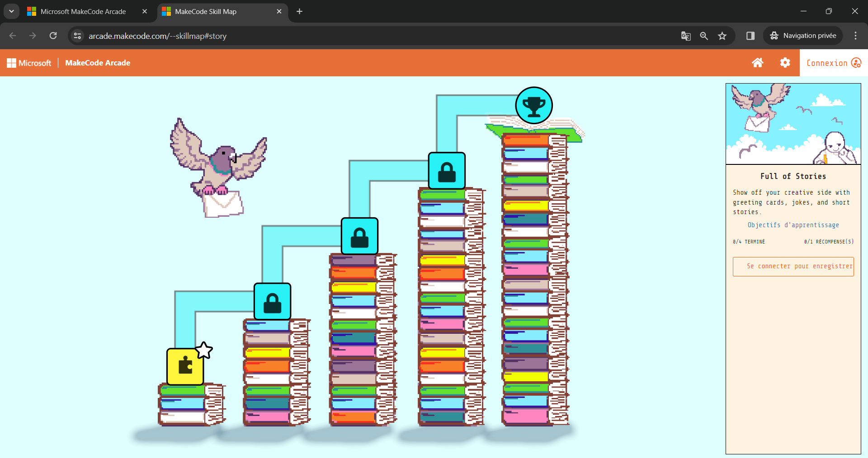Viewport: 868px width, 458px height.
Task: Open the Chrome three-dot menu
Action: (855, 36)
